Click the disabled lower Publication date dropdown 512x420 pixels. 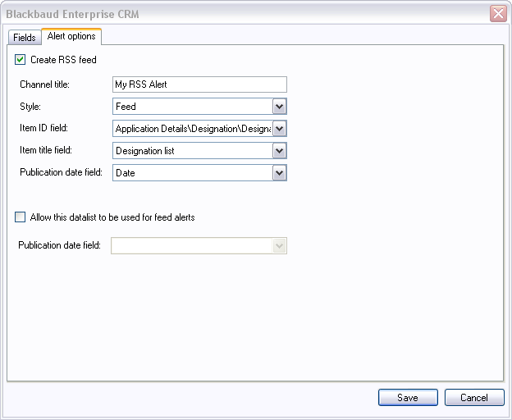pos(199,246)
